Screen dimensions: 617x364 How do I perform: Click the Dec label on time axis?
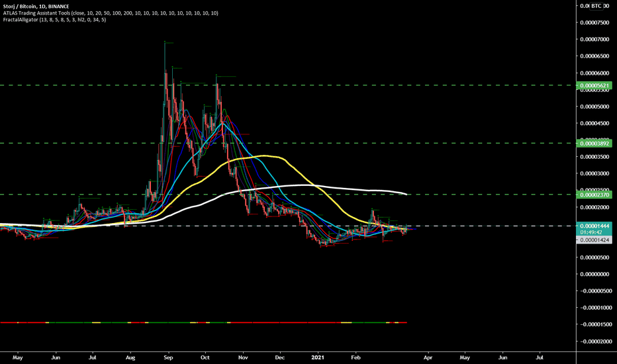[280, 357]
